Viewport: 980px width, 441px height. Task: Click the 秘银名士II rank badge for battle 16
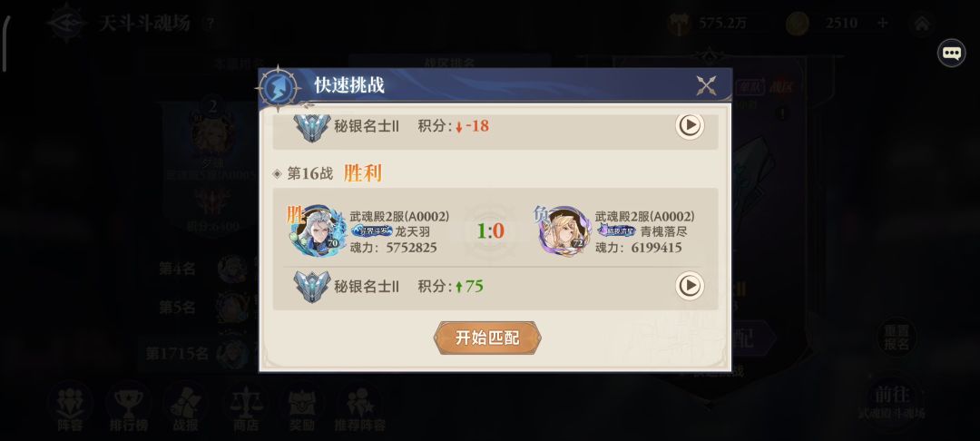[312, 287]
